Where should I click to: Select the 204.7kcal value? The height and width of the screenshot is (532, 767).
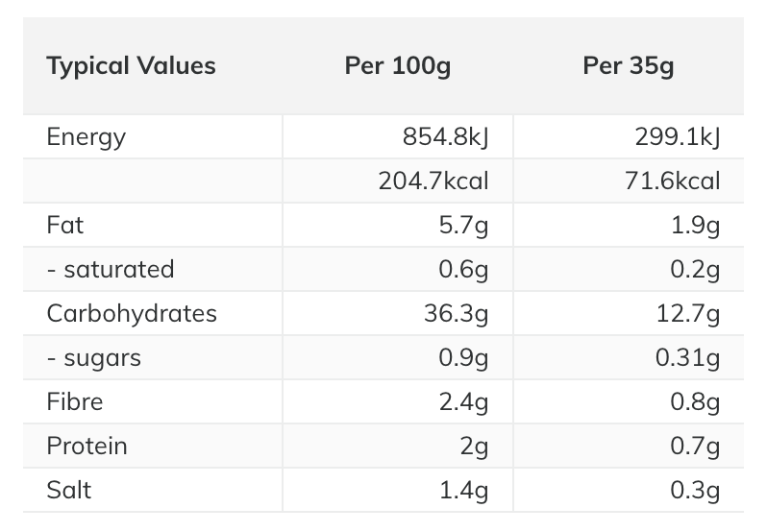[433, 181]
